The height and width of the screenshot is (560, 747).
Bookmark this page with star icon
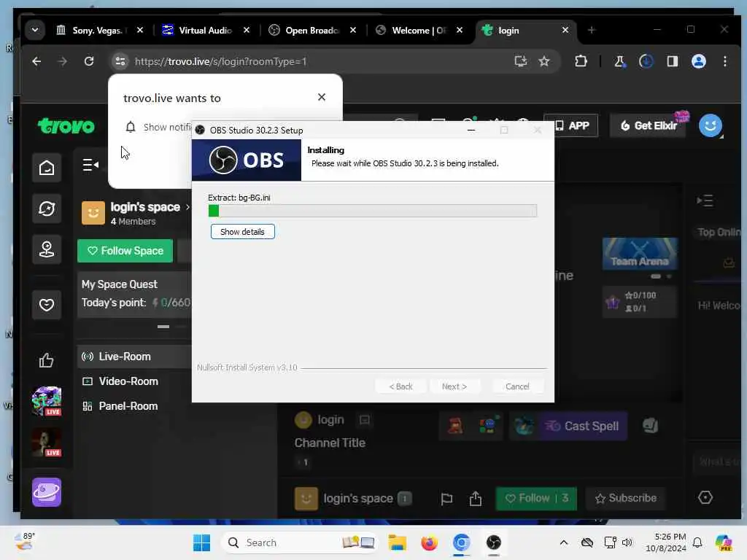(x=544, y=61)
